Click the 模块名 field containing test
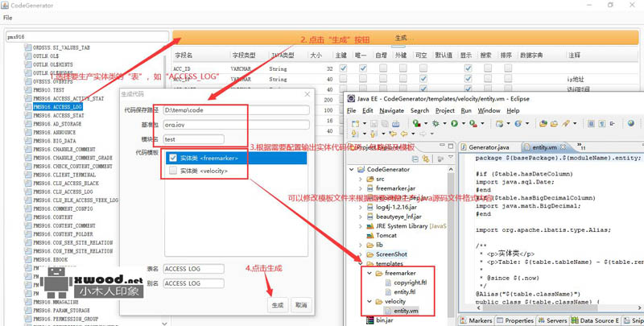Image resolution: width=644 pixels, height=326 pixels. pos(194,139)
